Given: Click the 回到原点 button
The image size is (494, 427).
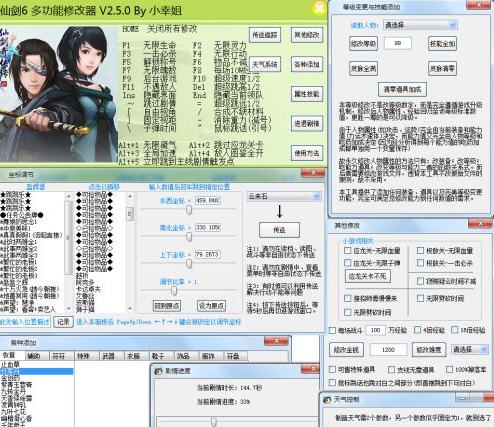Looking at the screenshot, I should coord(166,306).
